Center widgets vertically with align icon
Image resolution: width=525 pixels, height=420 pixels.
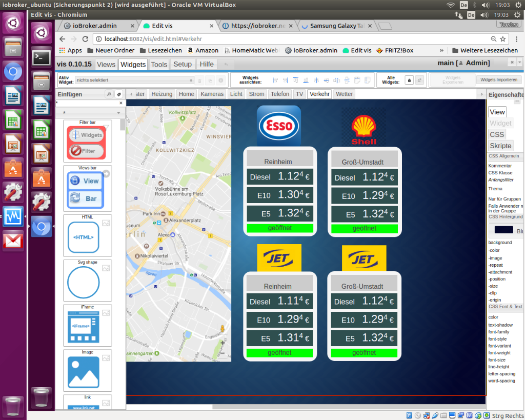coord(316,81)
